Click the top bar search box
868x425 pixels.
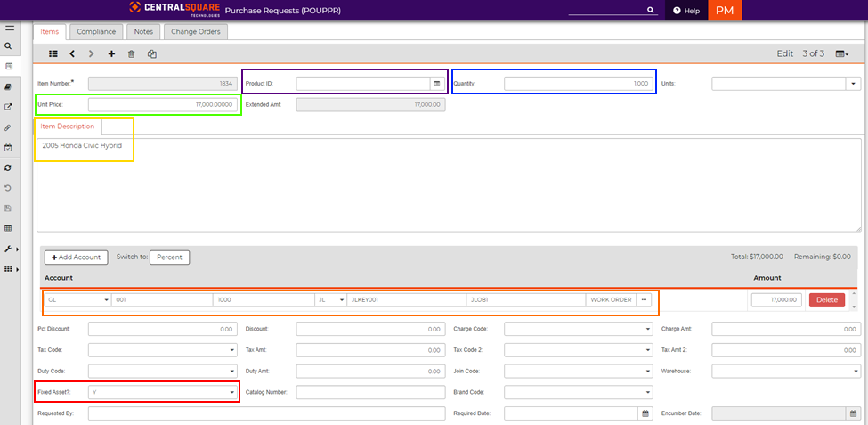tap(607, 10)
